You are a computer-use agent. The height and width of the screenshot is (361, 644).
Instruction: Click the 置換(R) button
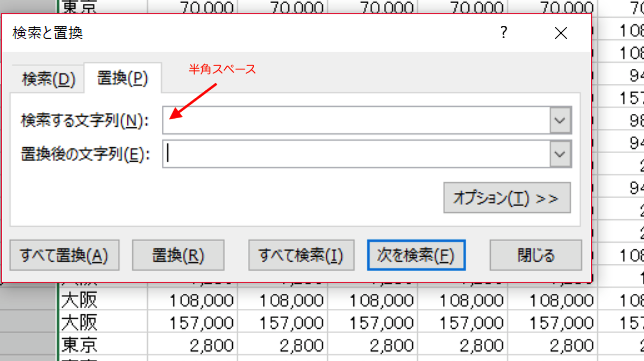[x=178, y=255]
